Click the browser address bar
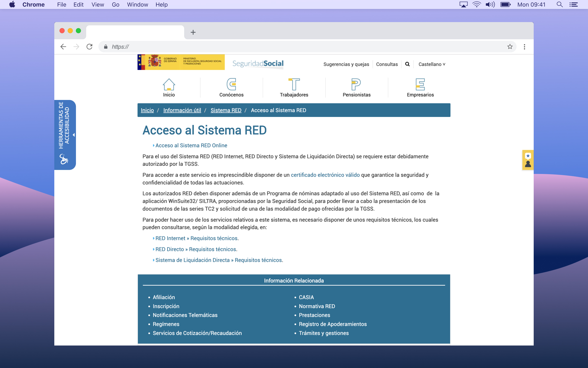The image size is (588, 368). (x=307, y=47)
